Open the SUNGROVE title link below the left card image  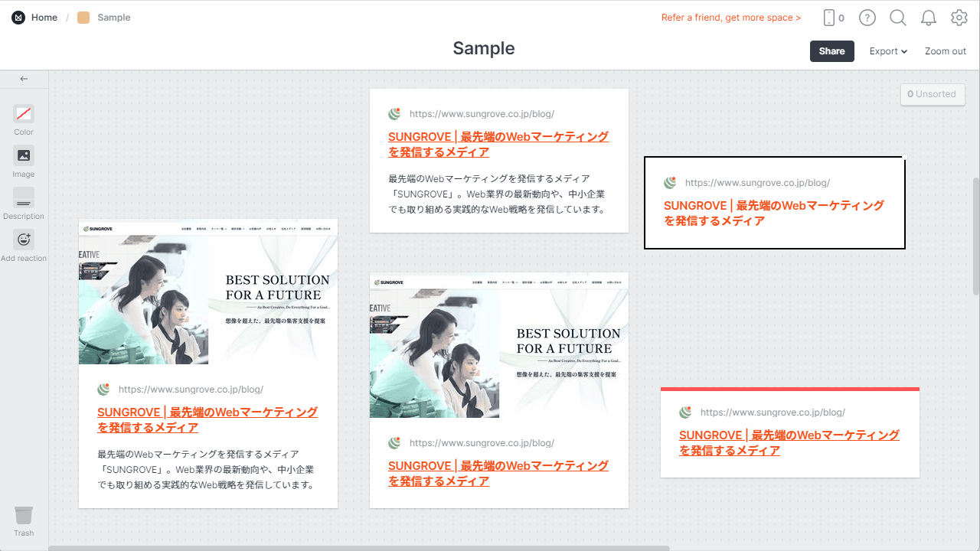[207, 419]
